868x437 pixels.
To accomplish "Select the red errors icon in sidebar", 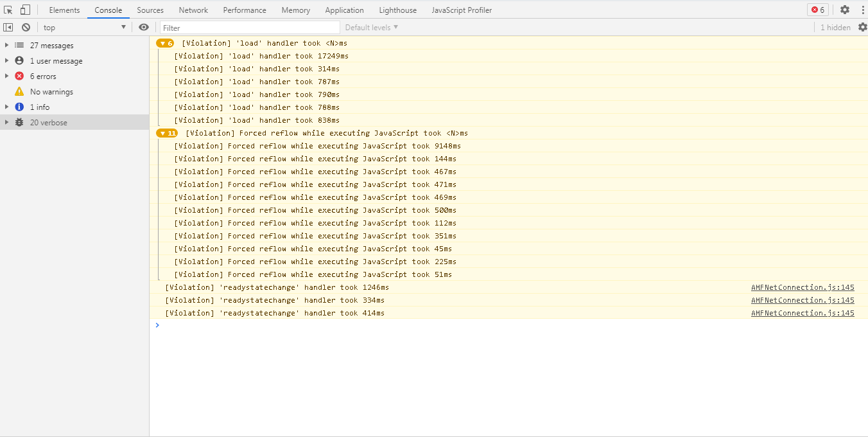I will pos(19,76).
